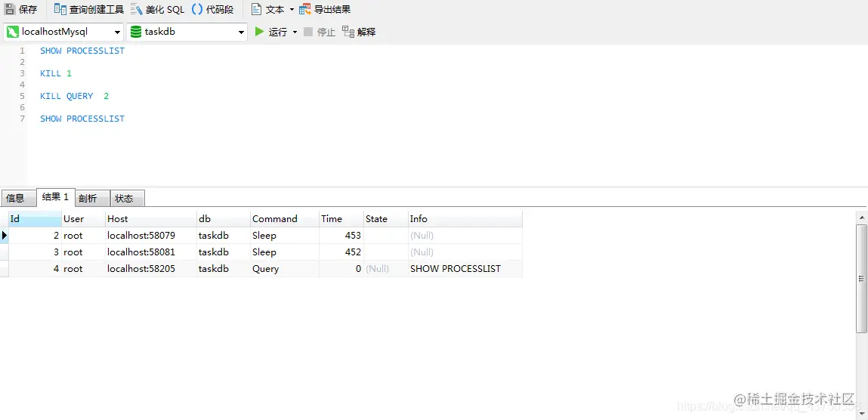Select the localhost:58079 host cell
The height and width of the screenshot is (420, 868).
(151, 235)
